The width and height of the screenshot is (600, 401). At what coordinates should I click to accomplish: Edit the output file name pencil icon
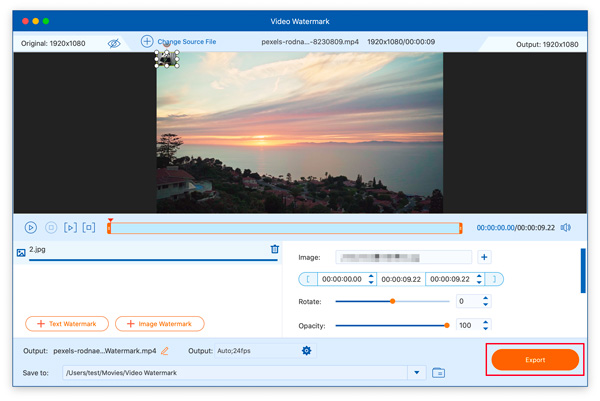coord(165,351)
